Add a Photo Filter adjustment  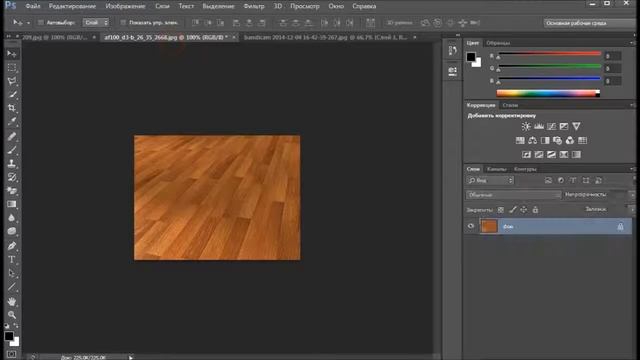[558, 140]
